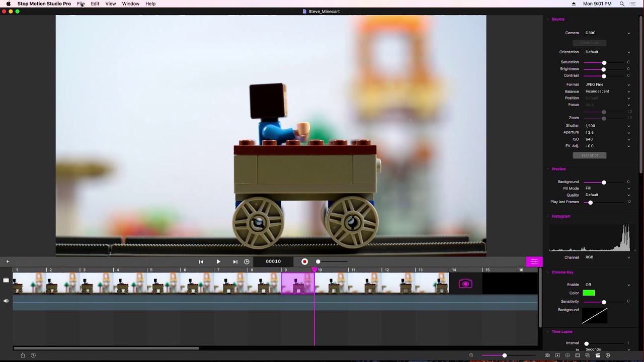Viewport: 644px width, 362px height.
Task: Open the EV Adj. dropdown
Action: point(607,146)
